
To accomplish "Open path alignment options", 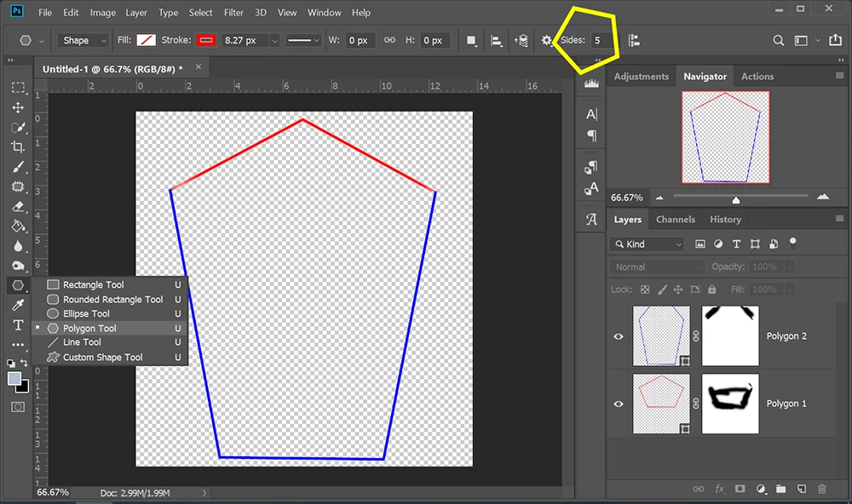I will point(496,40).
